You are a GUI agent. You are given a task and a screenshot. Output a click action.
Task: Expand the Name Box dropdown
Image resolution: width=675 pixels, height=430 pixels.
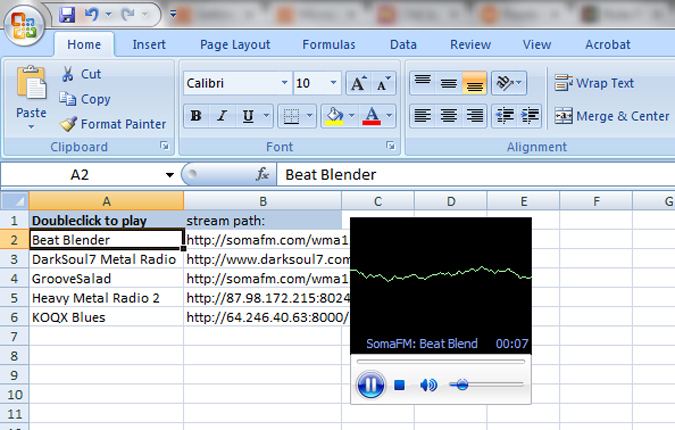(169, 174)
